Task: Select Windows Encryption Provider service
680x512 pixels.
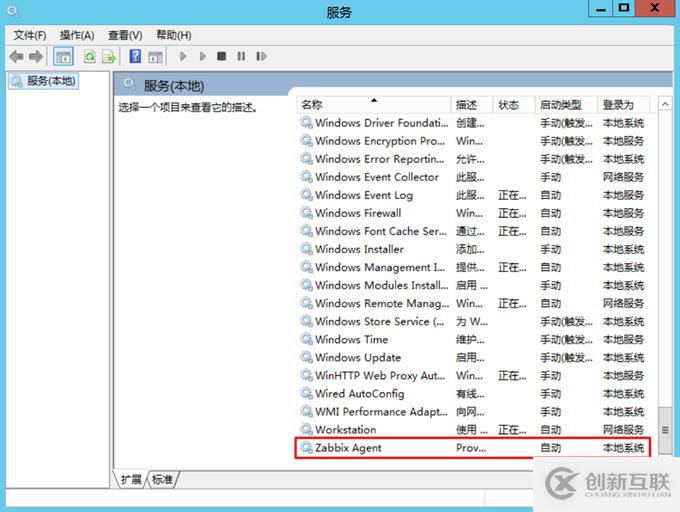Action: coord(473,140)
